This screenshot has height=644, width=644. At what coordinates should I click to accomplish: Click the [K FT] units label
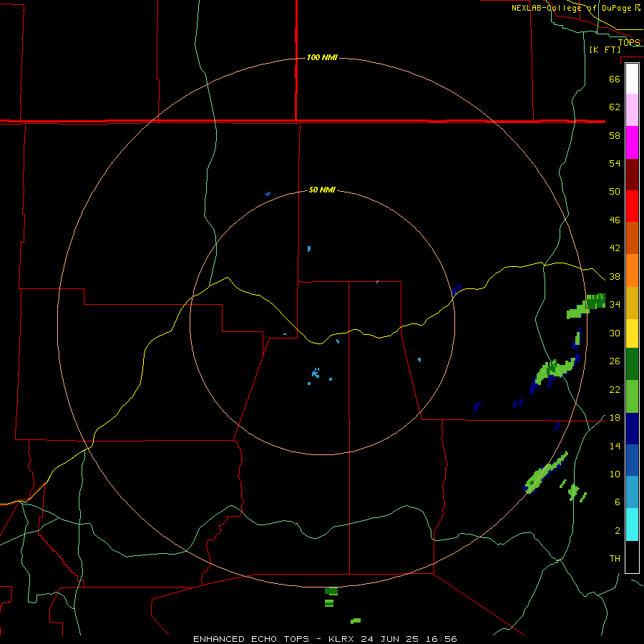605,49
